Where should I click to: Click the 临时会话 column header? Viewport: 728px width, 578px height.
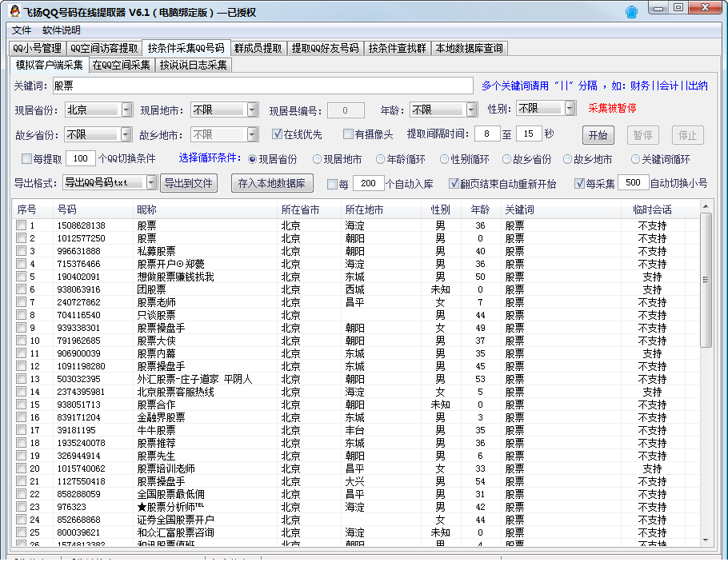coord(652,209)
